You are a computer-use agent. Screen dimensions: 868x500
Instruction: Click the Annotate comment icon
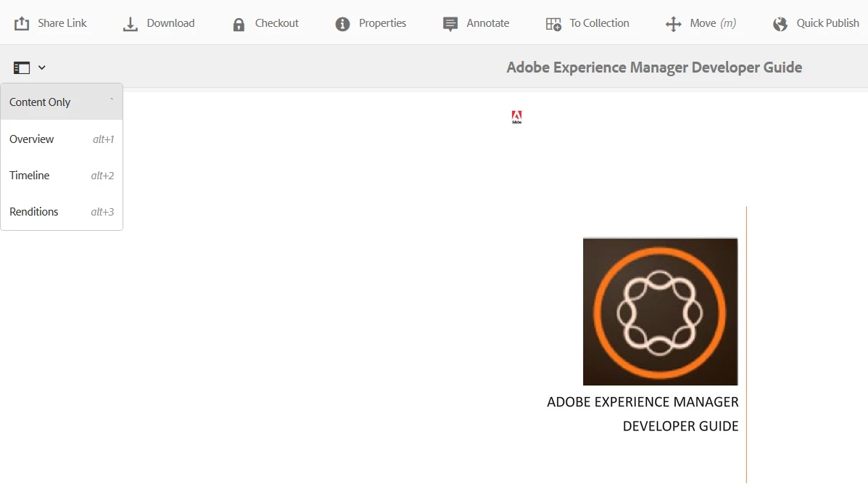click(x=450, y=24)
